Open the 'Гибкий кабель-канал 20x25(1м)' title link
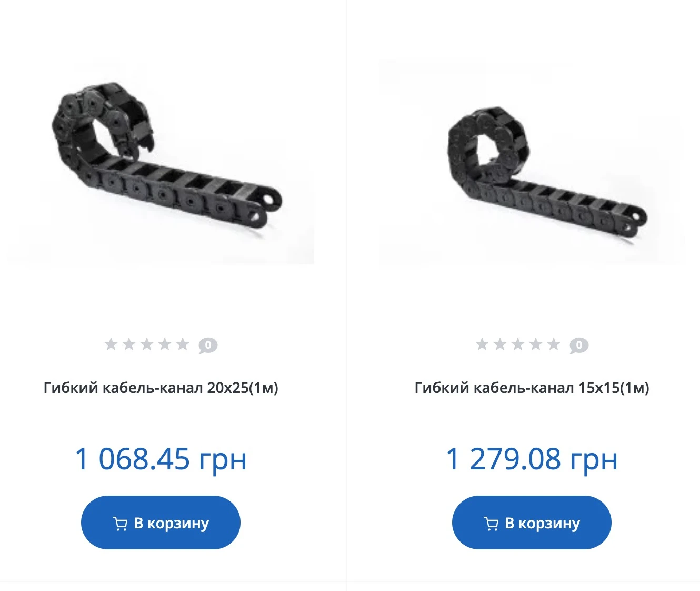Screen dimensions: 700x591 click(x=161, y=388)
